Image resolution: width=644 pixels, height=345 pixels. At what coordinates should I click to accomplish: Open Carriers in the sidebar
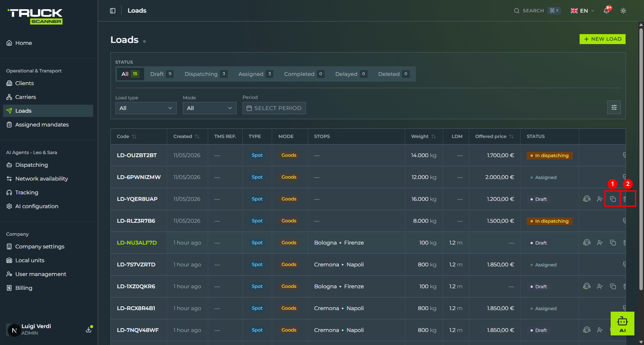point(48,97)
